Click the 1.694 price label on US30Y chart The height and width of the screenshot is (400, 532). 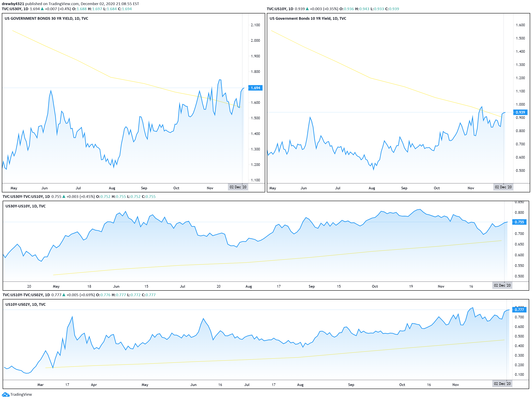[x=255, y=88]
